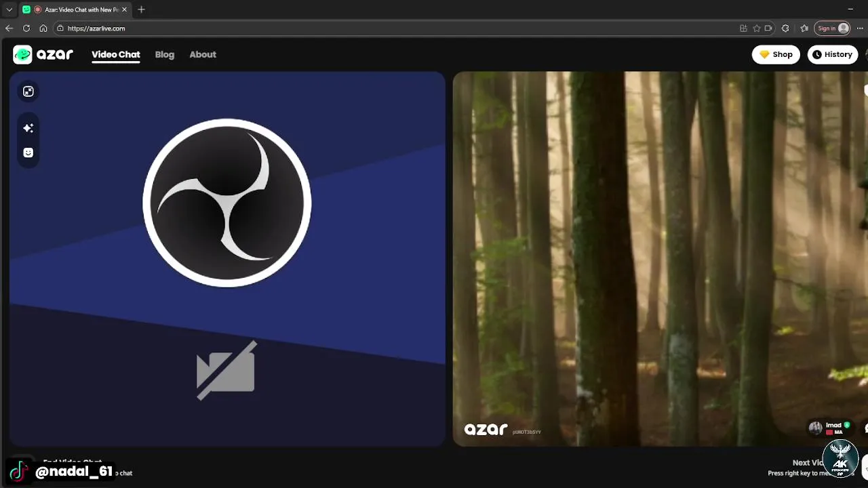Open a new browser tab
The image size is (868, 488).
[x=141, y=9]
